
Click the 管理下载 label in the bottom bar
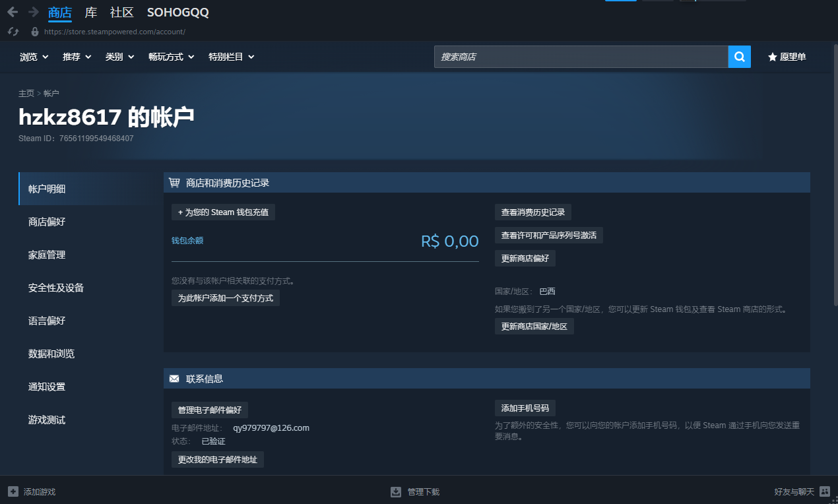[x=424, y=491]
